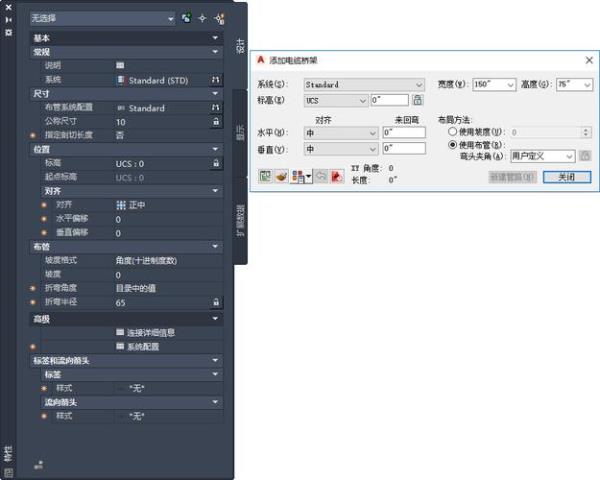Click the quick select icon beside 无选择
Viewport: 600px width, 480px height.
(x=186, y=18)
